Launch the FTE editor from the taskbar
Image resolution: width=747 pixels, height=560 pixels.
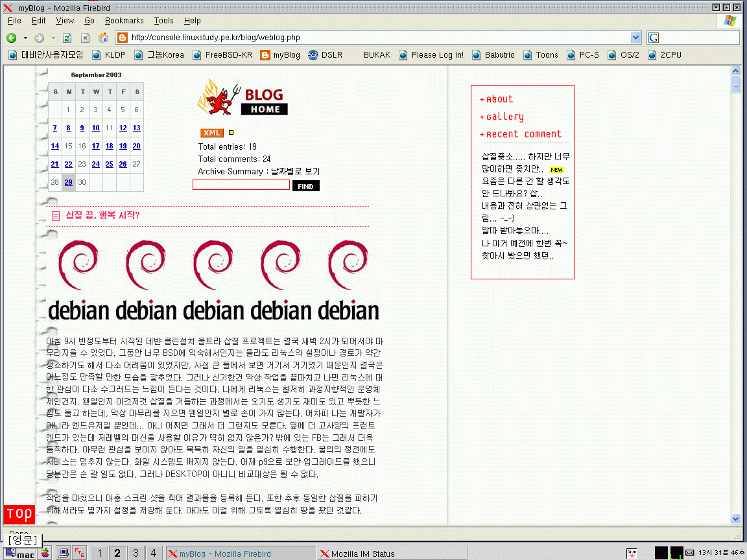coord(79,553)
